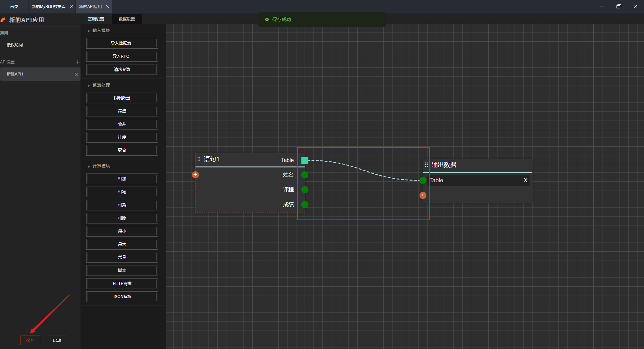
Task: Select 新建API1 in the API list
Action: click(x=34, y=74)
